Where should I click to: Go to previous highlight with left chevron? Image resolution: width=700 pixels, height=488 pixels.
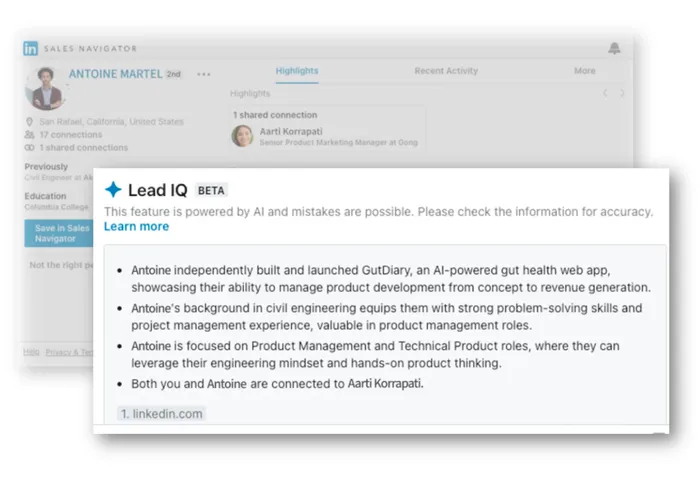[x=605, y=93]
